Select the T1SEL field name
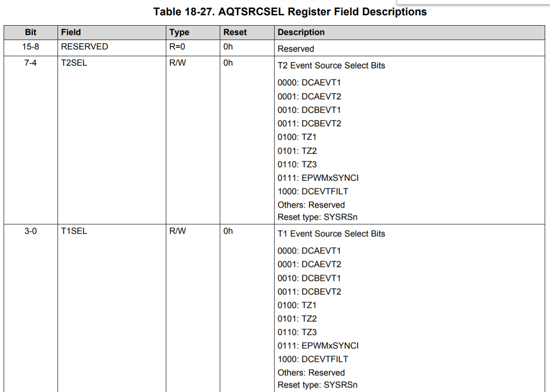The height and width of the screenshot is (392, 550). point(74,231)
